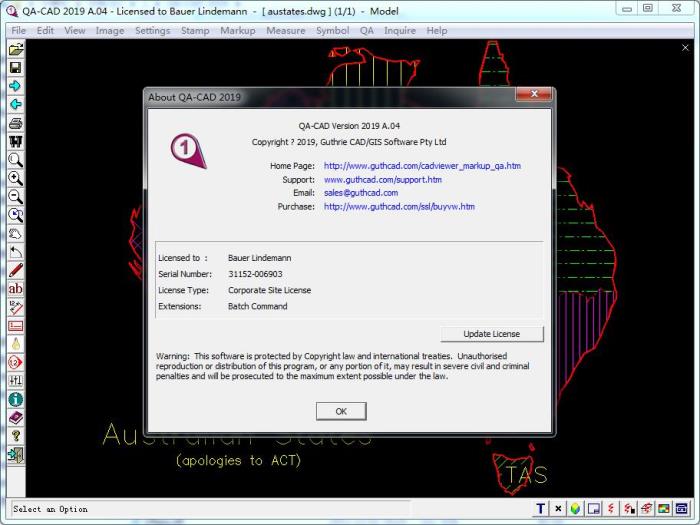
Task: Go to previous drawing with left arrow
Action: [16, 104]
